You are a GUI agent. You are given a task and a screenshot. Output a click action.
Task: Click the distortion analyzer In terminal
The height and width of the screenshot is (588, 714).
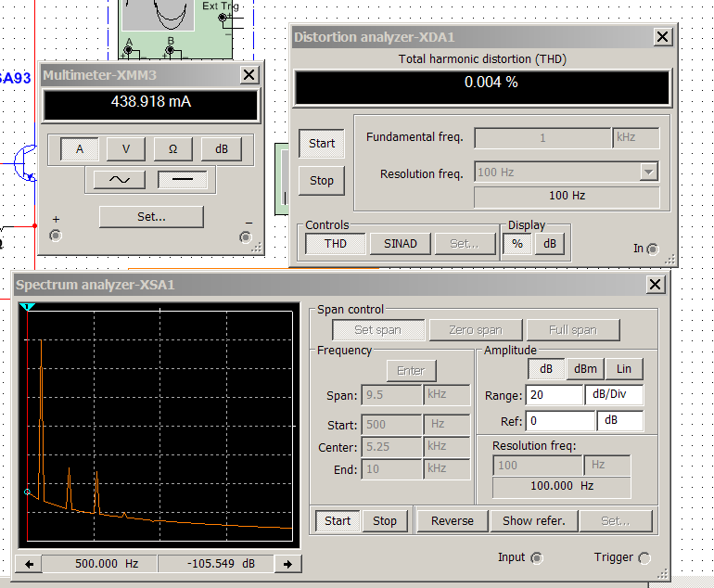pyautogui.click(x=653, y=249)
